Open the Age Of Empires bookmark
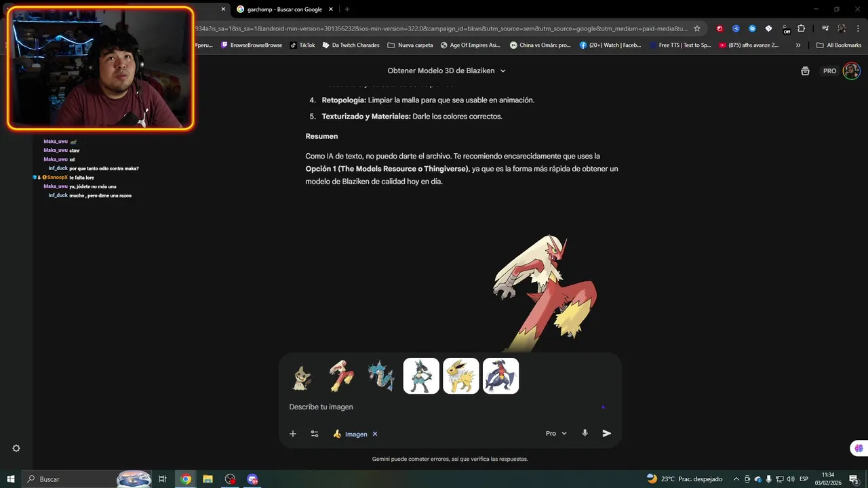This screenshot has width=868, height=488. pyautogui.click(x=470, y=45)
